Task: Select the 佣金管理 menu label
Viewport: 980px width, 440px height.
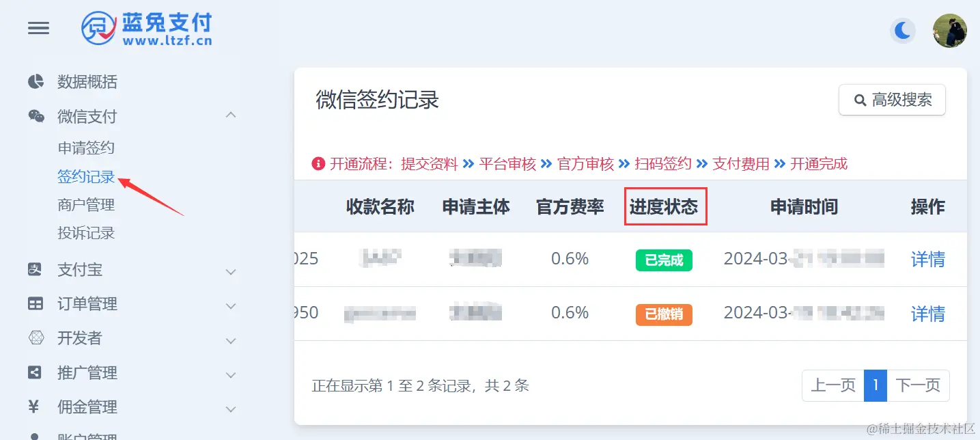Action: (87, 407)
